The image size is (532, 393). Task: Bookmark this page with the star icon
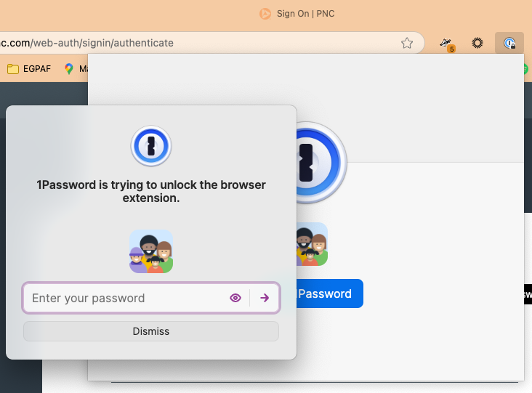point(407,43)
